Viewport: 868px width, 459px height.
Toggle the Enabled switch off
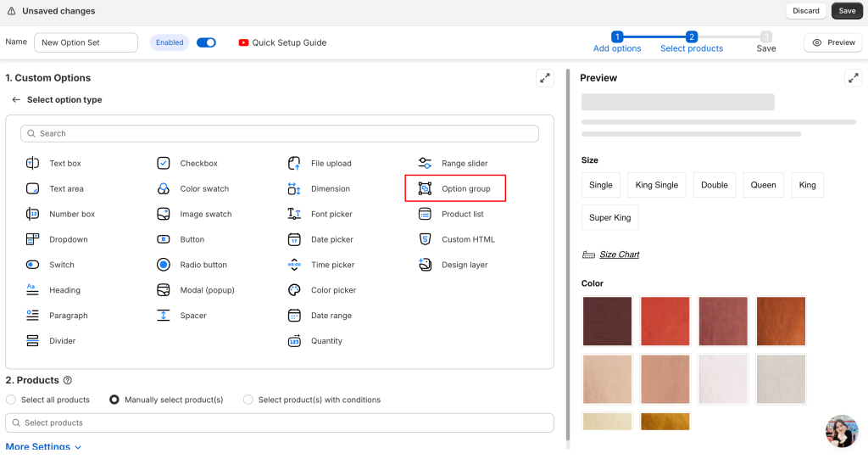(x=206, y=42)
